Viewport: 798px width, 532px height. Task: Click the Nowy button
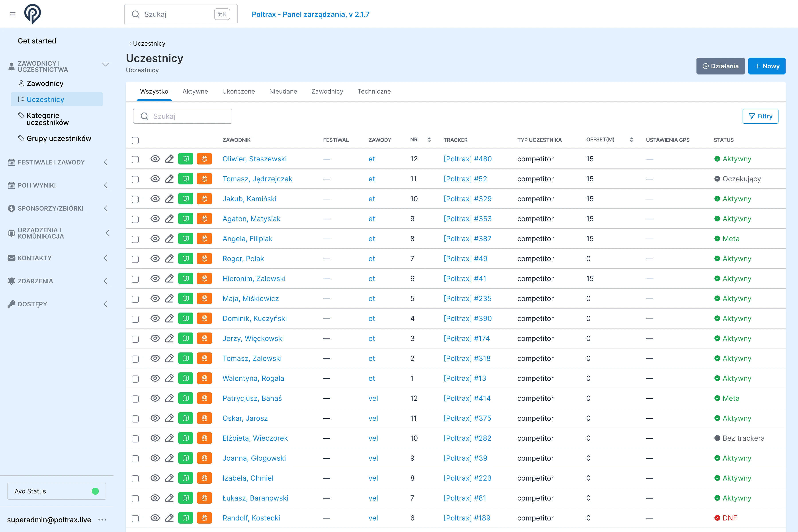click(767, 66)
